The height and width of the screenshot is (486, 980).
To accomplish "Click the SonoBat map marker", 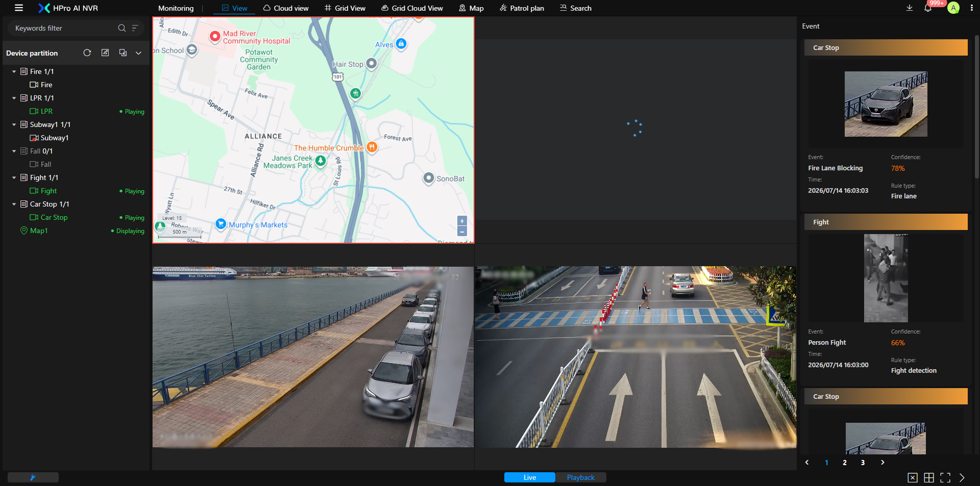I will [429, 178].
